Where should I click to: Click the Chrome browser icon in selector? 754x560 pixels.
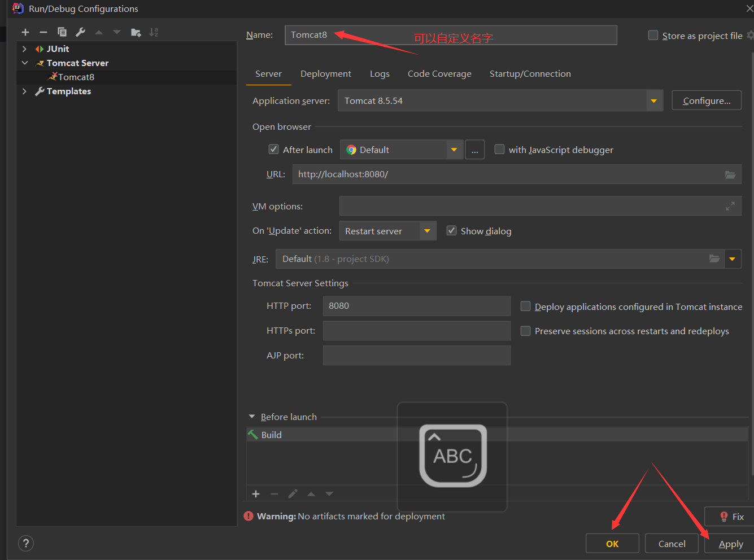351,150
